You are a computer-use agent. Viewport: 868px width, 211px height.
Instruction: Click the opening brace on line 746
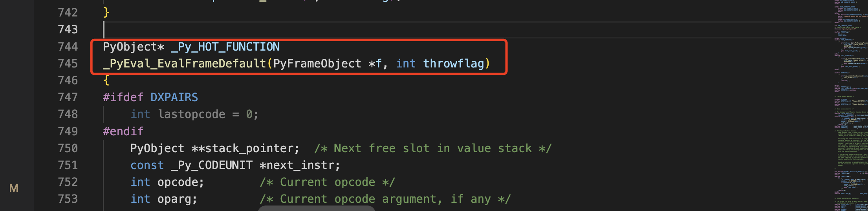pos(106,80)
